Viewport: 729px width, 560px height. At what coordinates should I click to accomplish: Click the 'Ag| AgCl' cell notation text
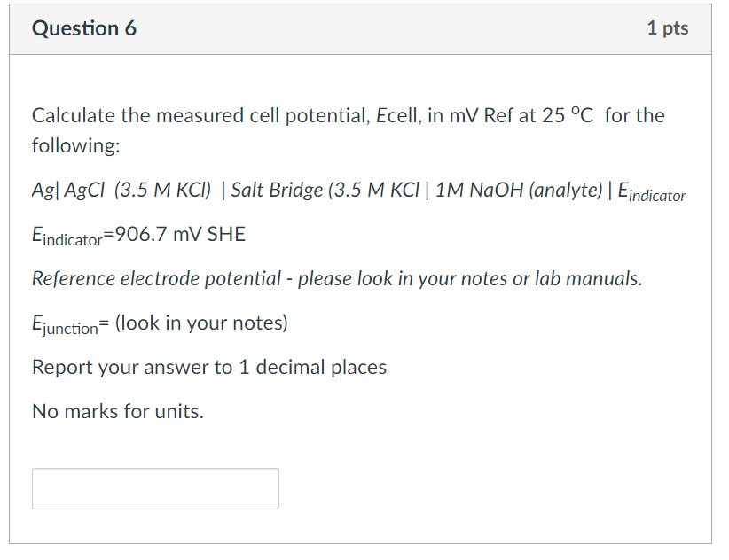click(68, 191)
